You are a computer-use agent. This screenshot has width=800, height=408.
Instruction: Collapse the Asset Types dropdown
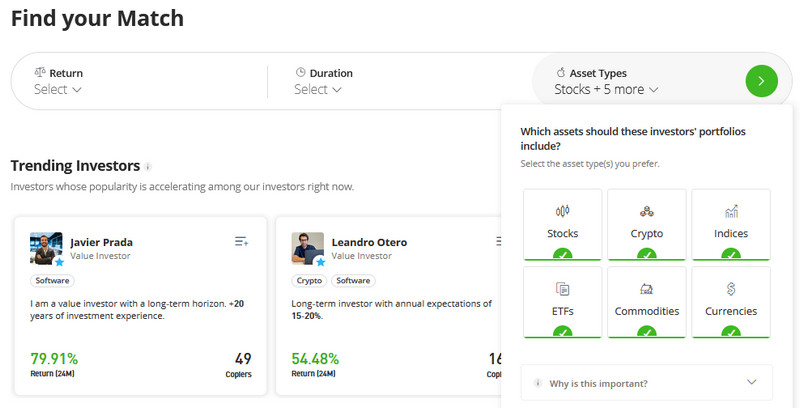[606, 89]
